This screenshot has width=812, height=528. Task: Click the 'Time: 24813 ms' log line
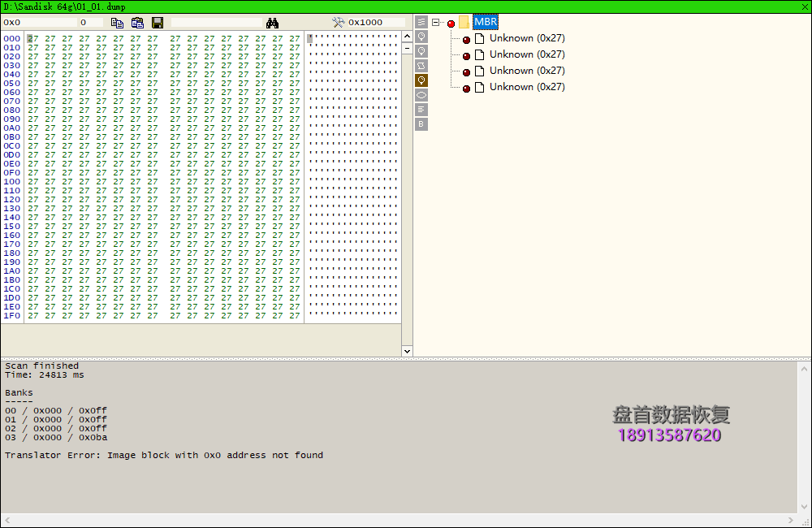(45, 374)
